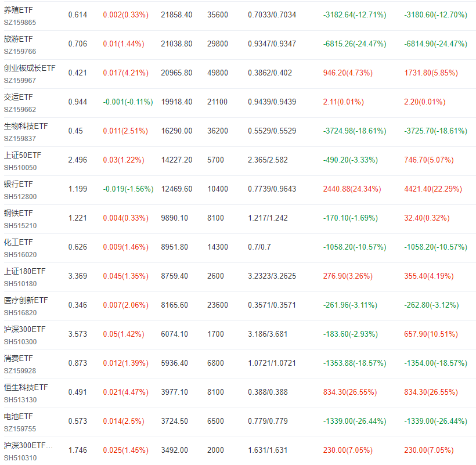476x465 pixels.
Task: Click profit 1731.80(5.85%)
Action: point(431,73)
